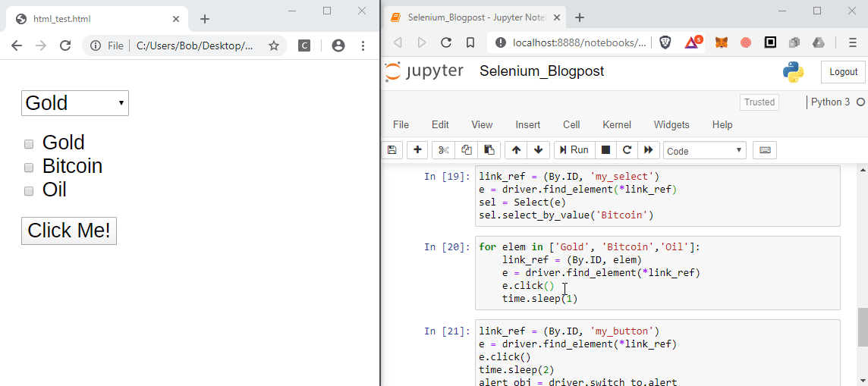Click the notebook vertical scrollbar thumb
This screenshot has height=386, width=868.
click(863, 328)
